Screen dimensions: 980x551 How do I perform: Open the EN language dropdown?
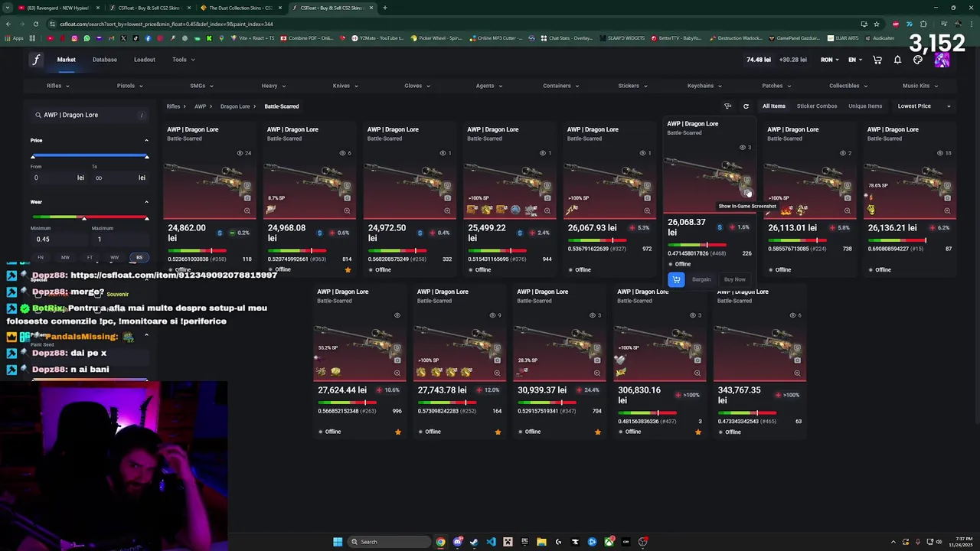pos(855,60)
